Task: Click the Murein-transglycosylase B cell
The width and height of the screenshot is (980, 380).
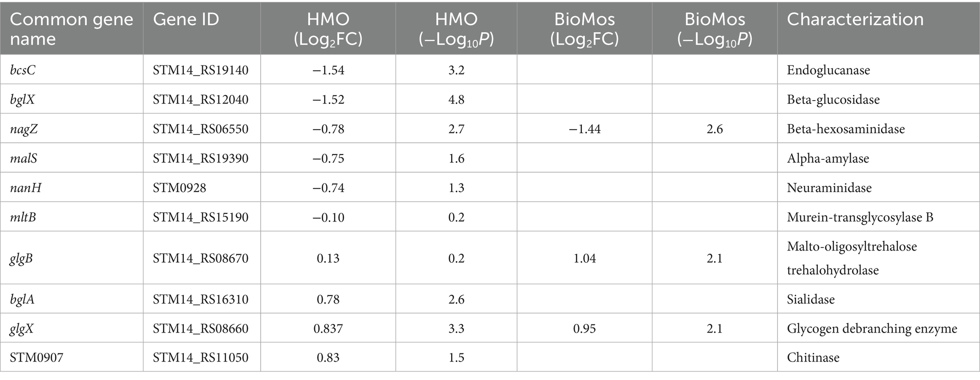Action: [x=860, y=217]
